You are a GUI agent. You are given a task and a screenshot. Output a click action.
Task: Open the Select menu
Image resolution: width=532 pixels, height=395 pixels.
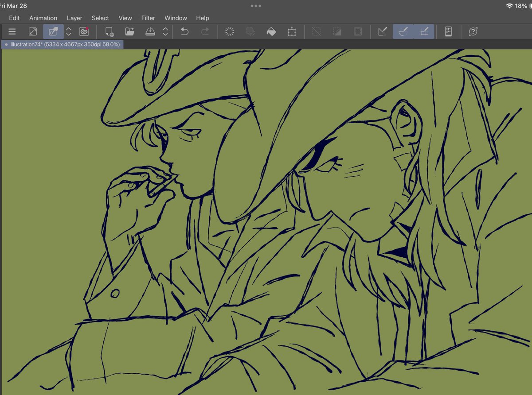click(x=100, y=18)
